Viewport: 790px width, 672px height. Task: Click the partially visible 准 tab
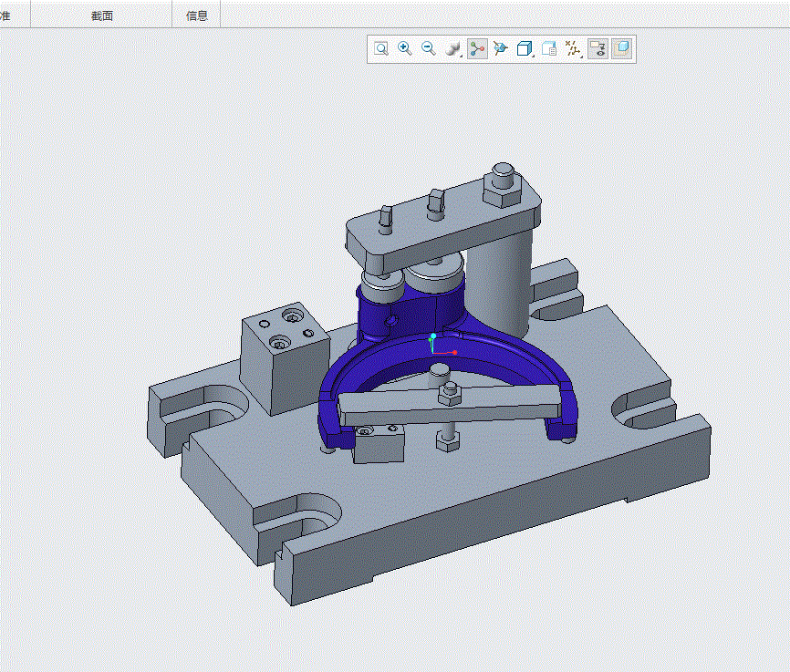pos(5,16)
